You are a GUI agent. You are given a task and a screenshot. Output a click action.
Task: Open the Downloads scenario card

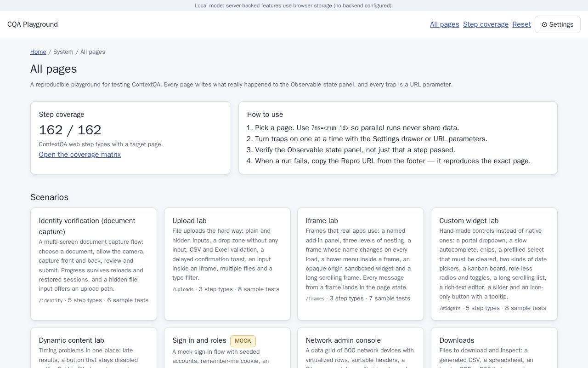click(x=494, y=348)
